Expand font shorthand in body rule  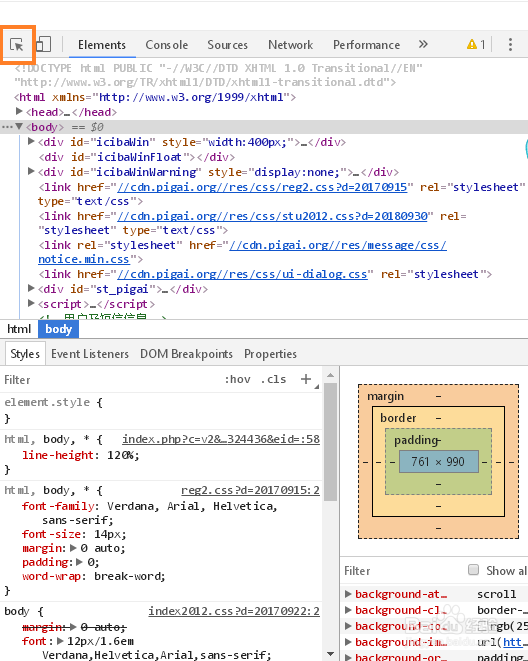[60, 641]
